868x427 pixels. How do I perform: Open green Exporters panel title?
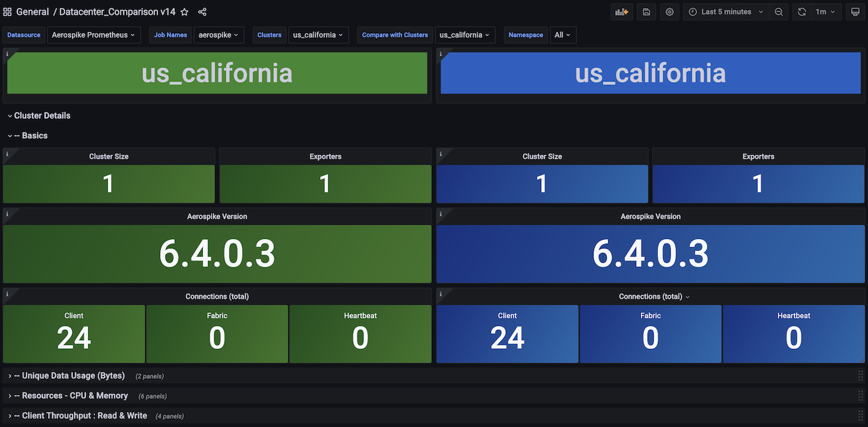click(325, 156)
